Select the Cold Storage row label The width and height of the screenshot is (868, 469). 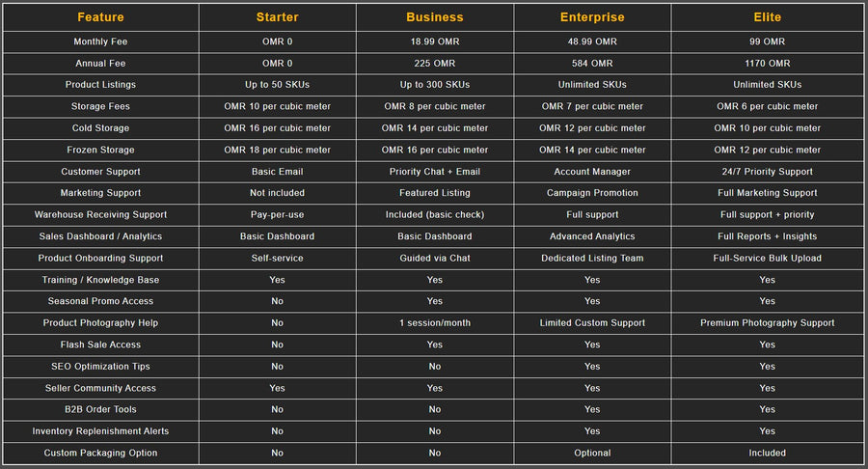pos(100,128)
